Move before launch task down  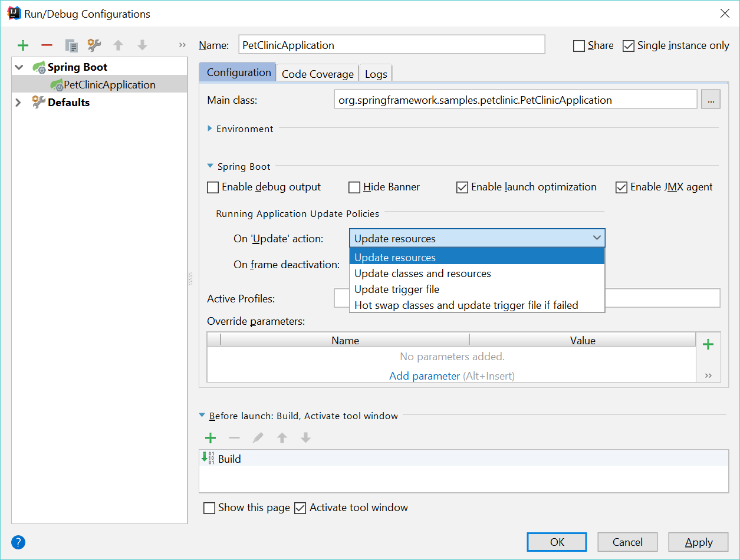pyautogui.click(x=305, y=438)
